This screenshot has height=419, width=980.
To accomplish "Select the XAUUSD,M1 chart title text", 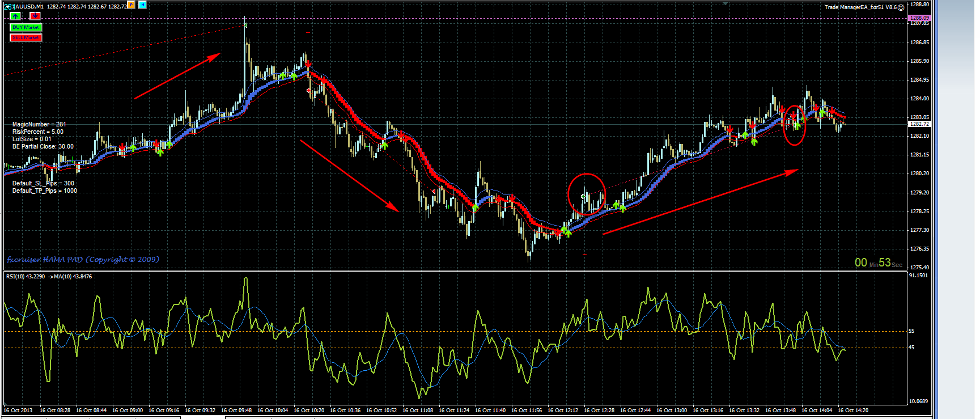I will click(x=28, y=7).
